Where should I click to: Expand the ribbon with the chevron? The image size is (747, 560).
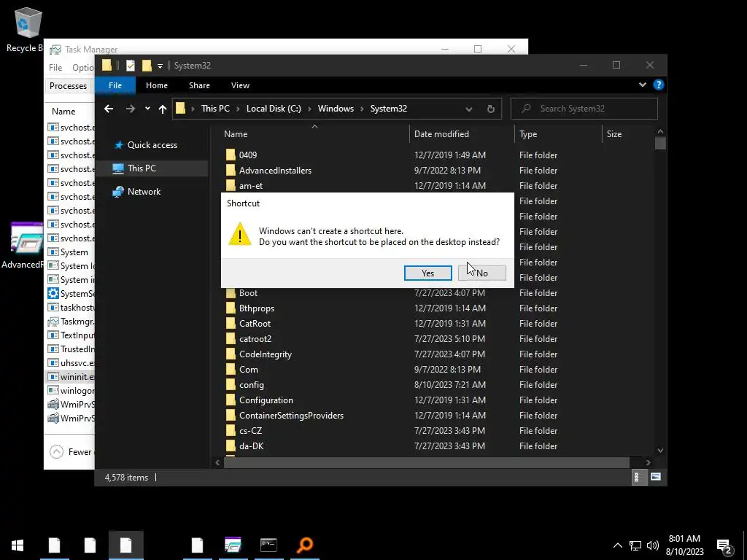(x=642, y=85)
